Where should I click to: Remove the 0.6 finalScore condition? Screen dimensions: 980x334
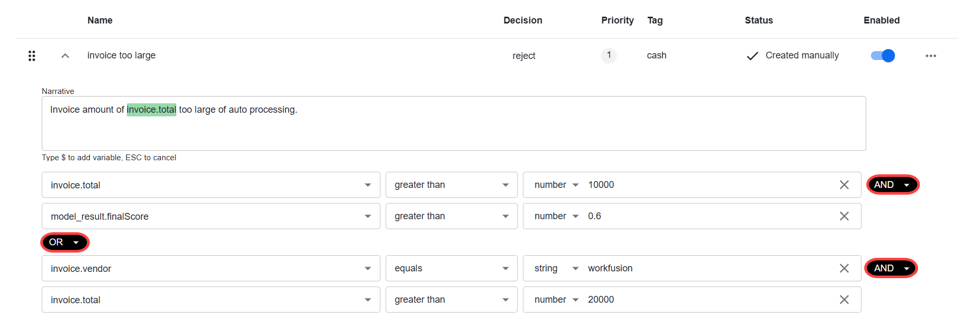coord(844,216)
